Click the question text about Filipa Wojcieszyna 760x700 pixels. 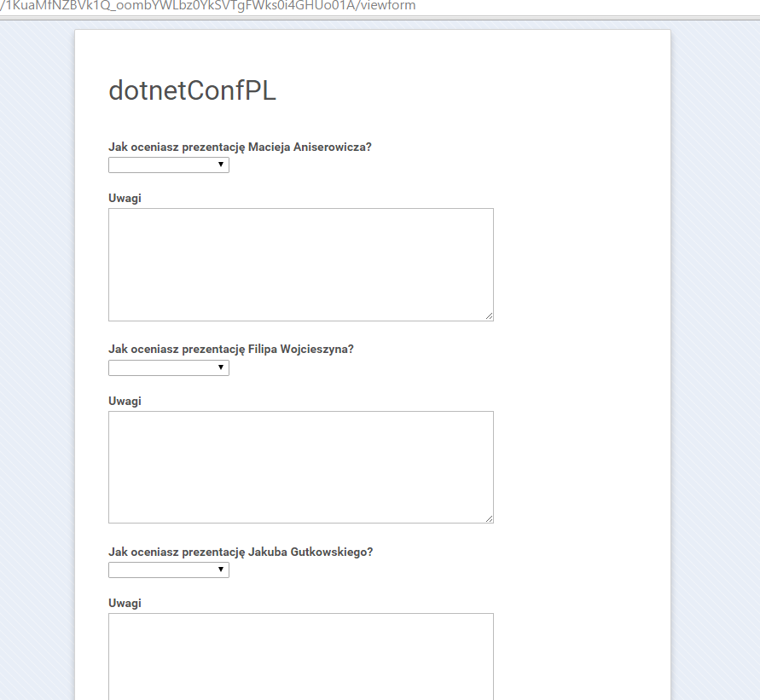(231, 350)
